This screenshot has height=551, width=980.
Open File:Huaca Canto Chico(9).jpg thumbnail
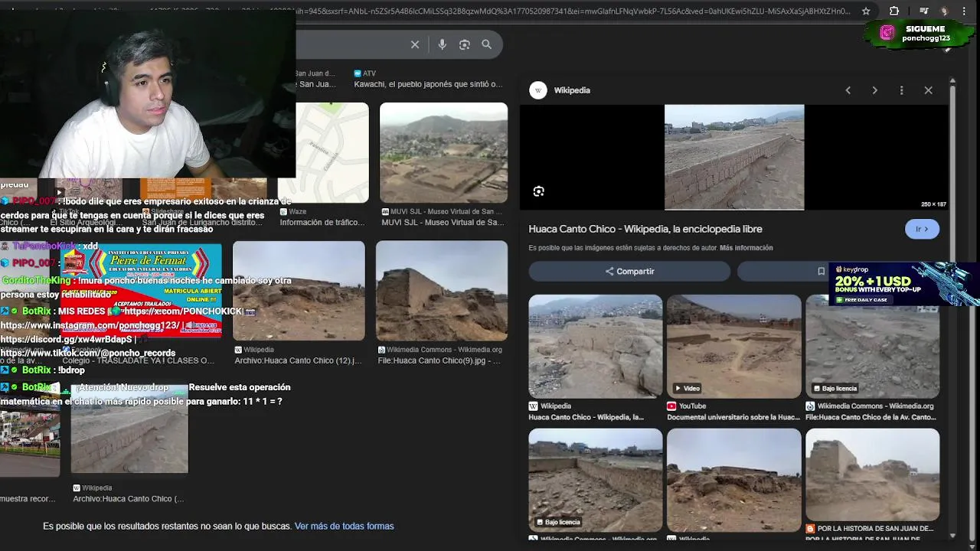coord(442,291)
